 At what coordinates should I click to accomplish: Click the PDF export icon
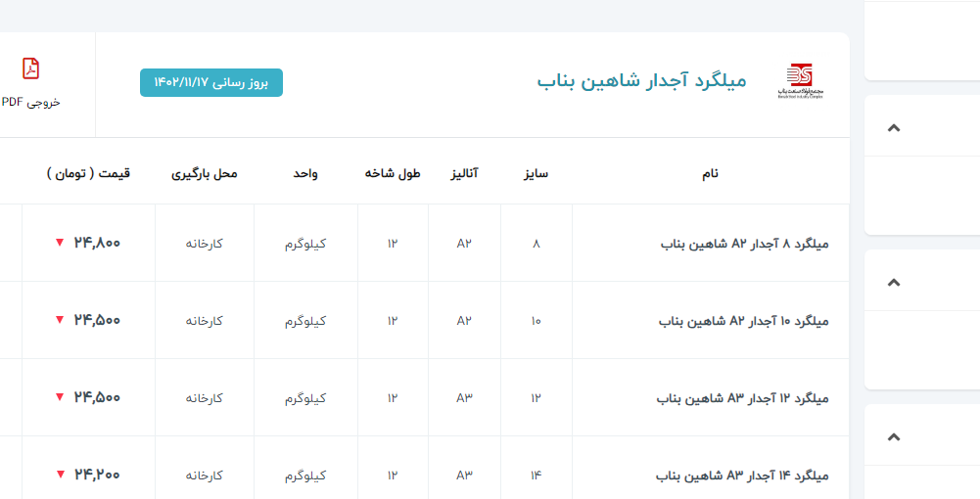tap(31, 68)
